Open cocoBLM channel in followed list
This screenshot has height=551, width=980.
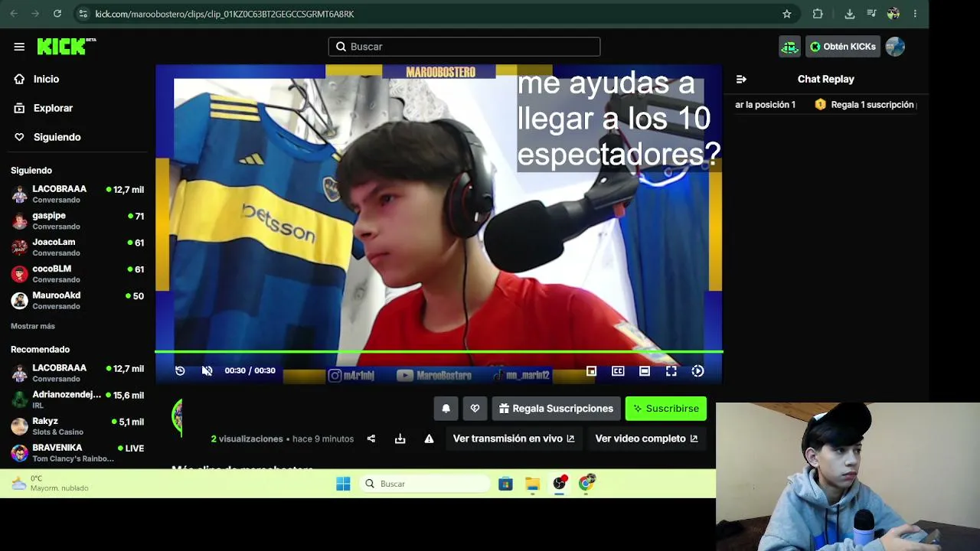[77, 274]
